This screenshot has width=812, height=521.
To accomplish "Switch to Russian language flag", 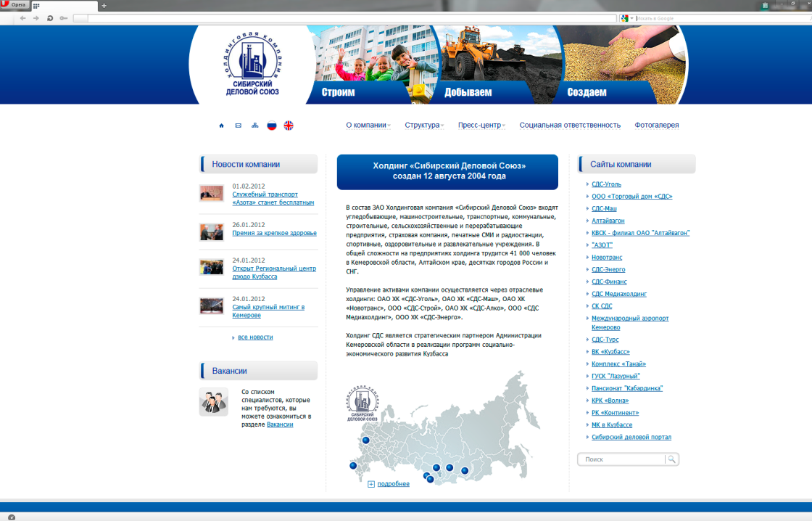I will 272,126.
